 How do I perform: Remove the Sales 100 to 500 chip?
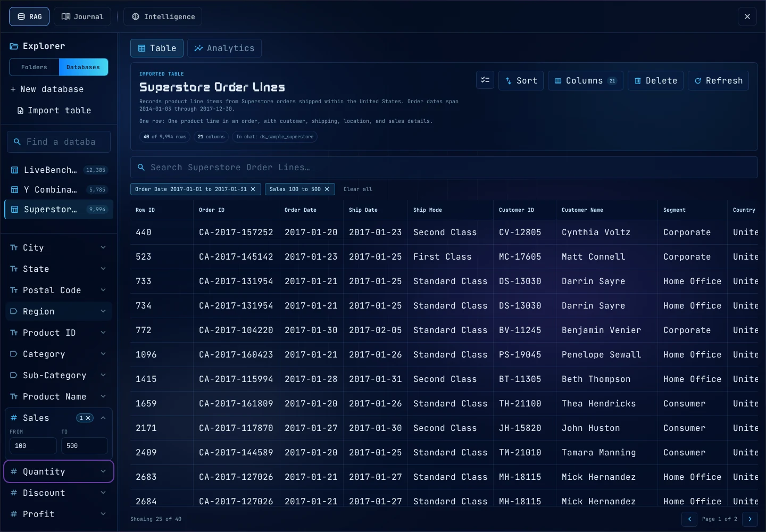327,189
